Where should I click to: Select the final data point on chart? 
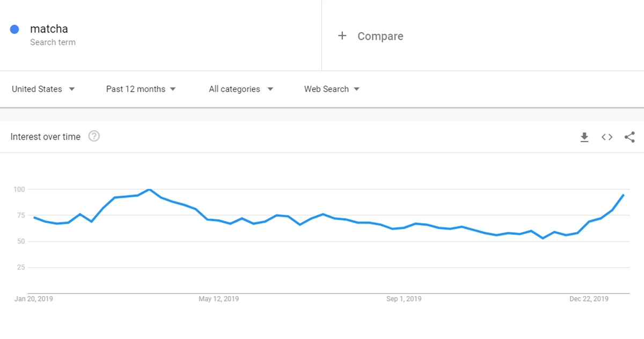623,195
